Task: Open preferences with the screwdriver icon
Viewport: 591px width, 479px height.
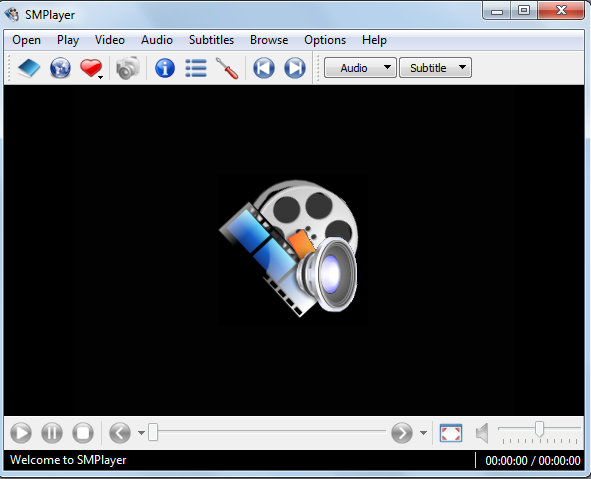Action: point(227,68)
